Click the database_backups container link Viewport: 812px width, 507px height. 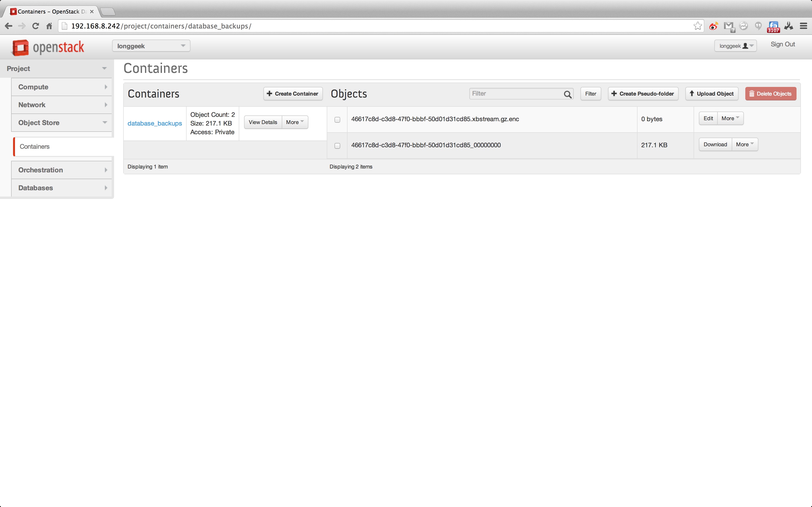[154, 123]
